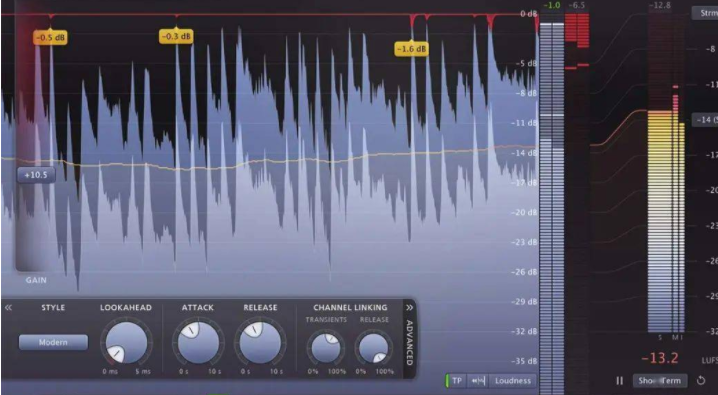Open the Short Term loudness mode selector

click(x=660, y=381)
